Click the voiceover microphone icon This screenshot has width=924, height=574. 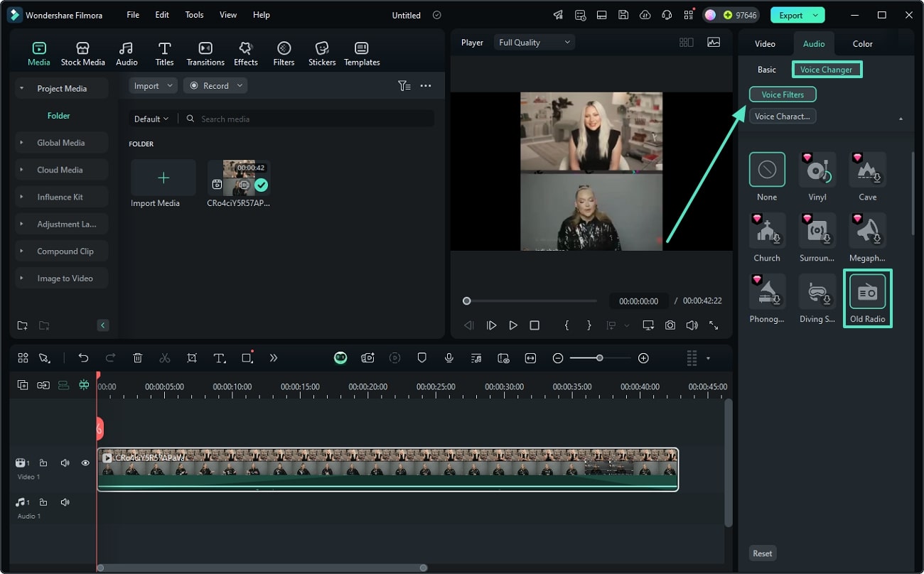(x=449, y=358)
